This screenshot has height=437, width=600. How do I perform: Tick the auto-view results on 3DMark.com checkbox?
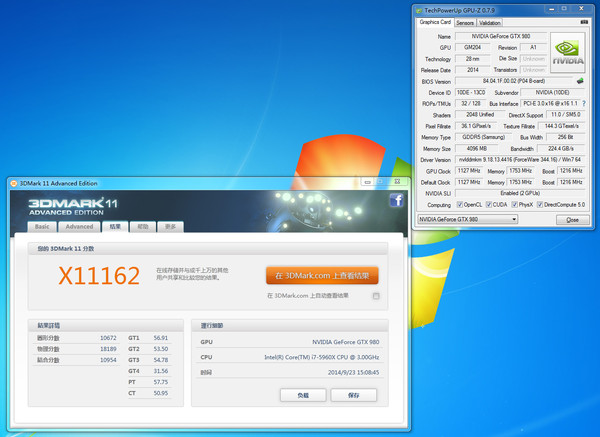(376, 296)
